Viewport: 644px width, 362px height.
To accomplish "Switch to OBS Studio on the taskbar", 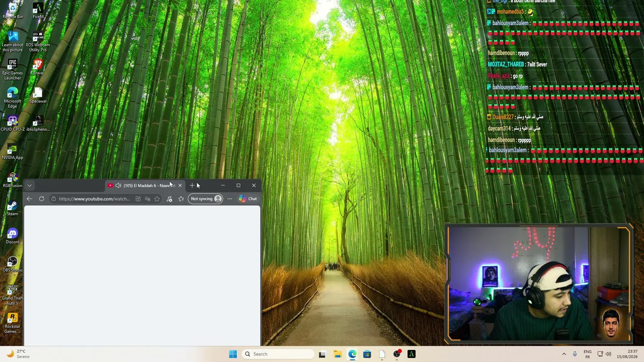I will tap(396, 354).
